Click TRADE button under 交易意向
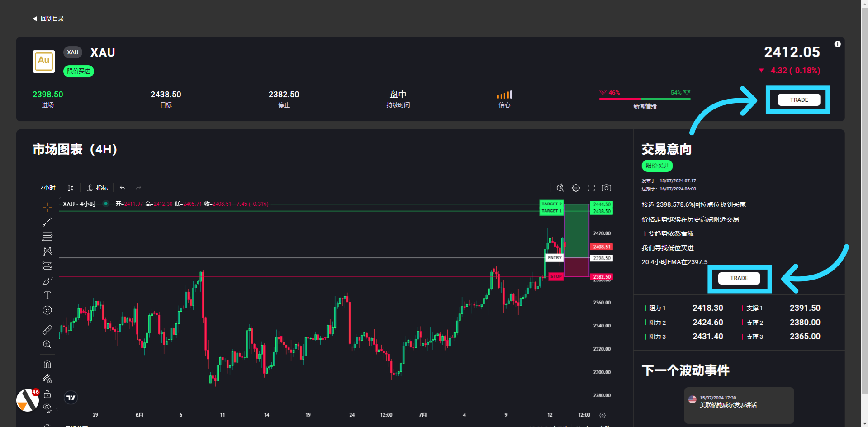The height and width of the screenshot is (427, 868). (x=739, y=278)
